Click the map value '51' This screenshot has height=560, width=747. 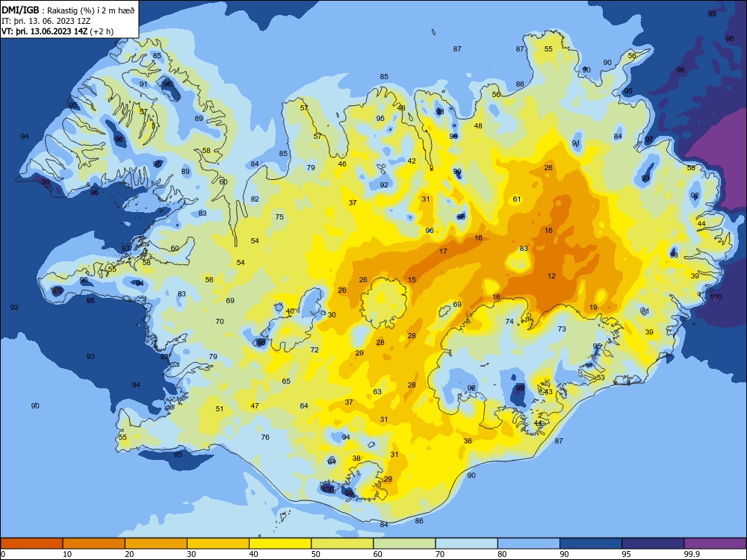tap(220, 408)
